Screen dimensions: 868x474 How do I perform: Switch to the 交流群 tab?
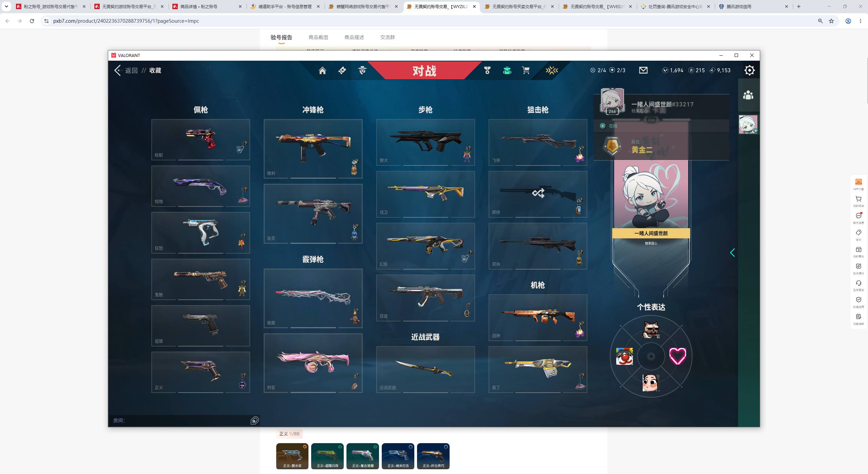[x=388, y=37]
